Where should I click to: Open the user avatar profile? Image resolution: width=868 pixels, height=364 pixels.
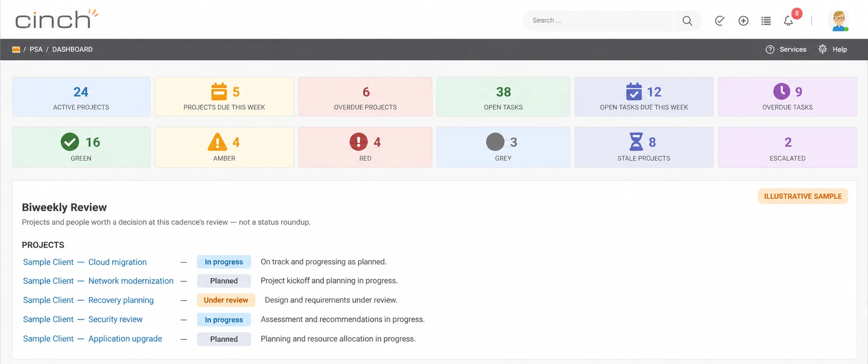coord(839,21)
